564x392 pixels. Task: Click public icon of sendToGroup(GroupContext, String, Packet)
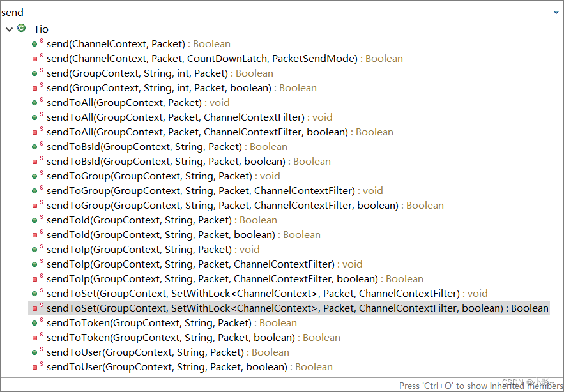click(x=34, y=177)
